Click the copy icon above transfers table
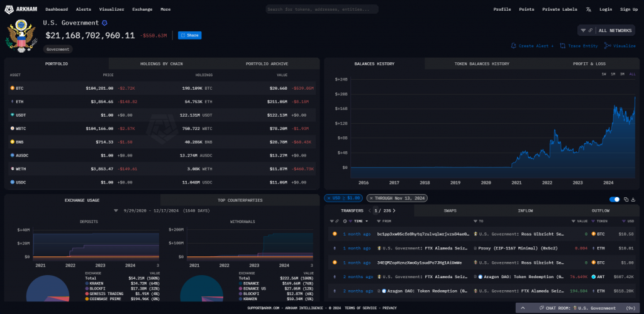This screenshot has width=644, height=314. coord(626,199)
